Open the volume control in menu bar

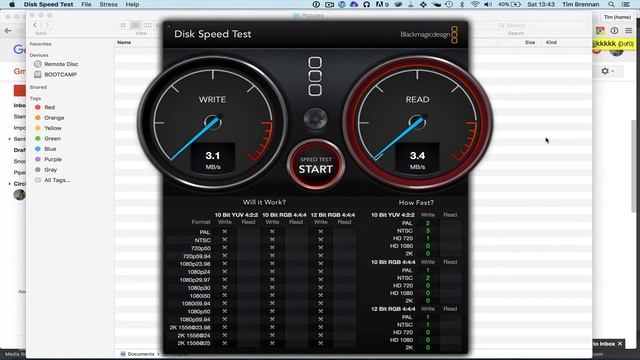point(488,4)
